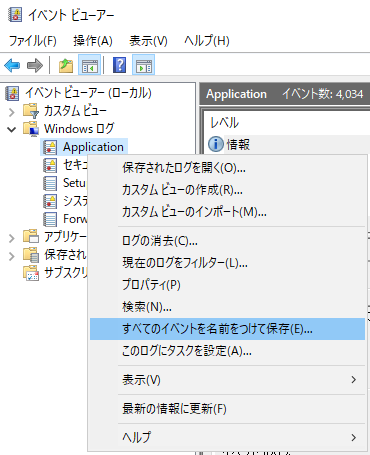Viewport: 370px width, 455px height.
Task: Click the イベント数: 4,034 header text
Action: pos(323,94)
